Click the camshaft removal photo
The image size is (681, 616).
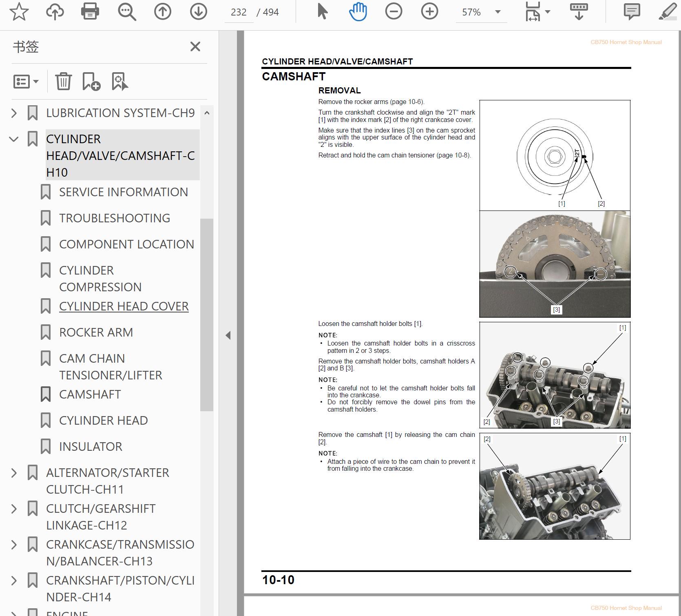point(555,486)
